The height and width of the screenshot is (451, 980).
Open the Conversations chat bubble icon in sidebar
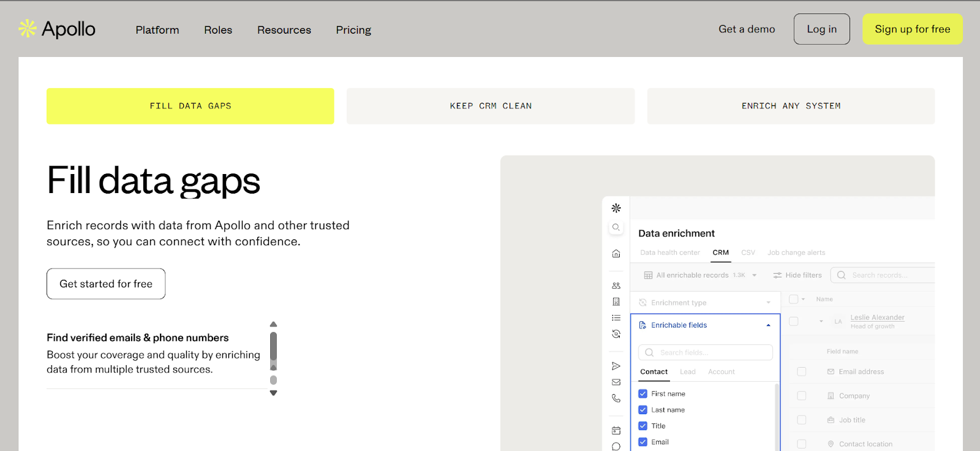pos(616,446)
